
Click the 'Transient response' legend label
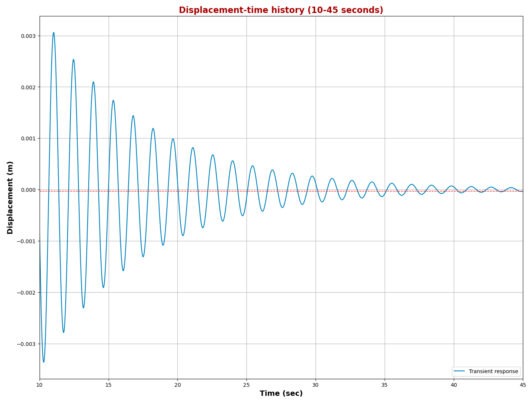point(493,371)
